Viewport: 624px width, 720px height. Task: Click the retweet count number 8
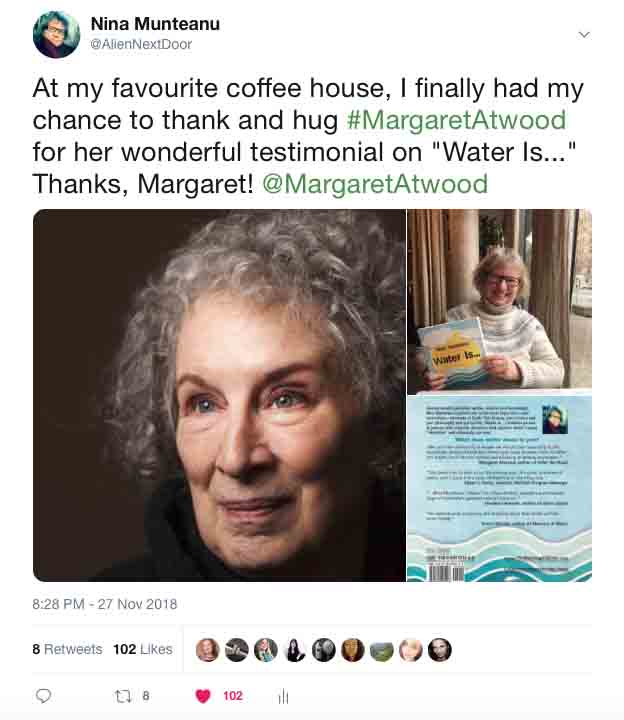146,696
